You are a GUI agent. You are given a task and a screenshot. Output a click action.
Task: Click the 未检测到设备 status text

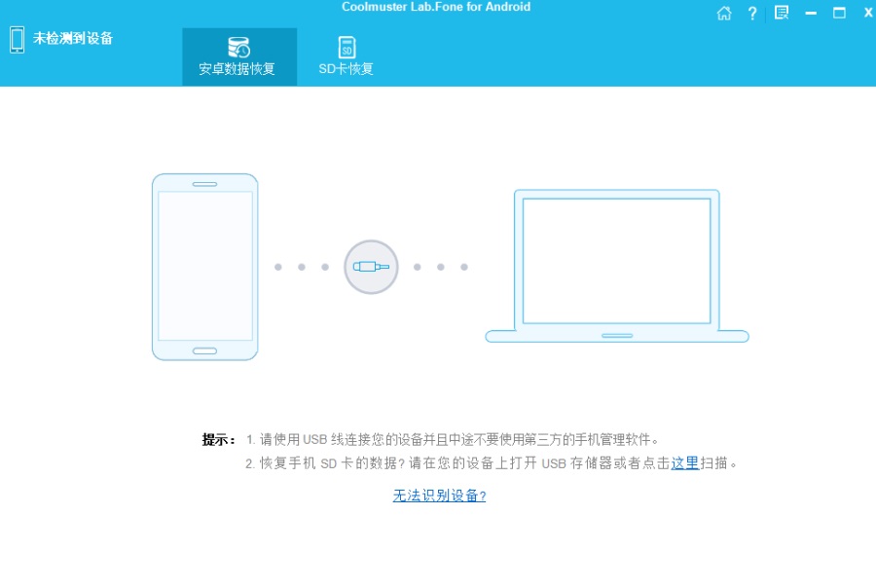click(x=73, y=38)
